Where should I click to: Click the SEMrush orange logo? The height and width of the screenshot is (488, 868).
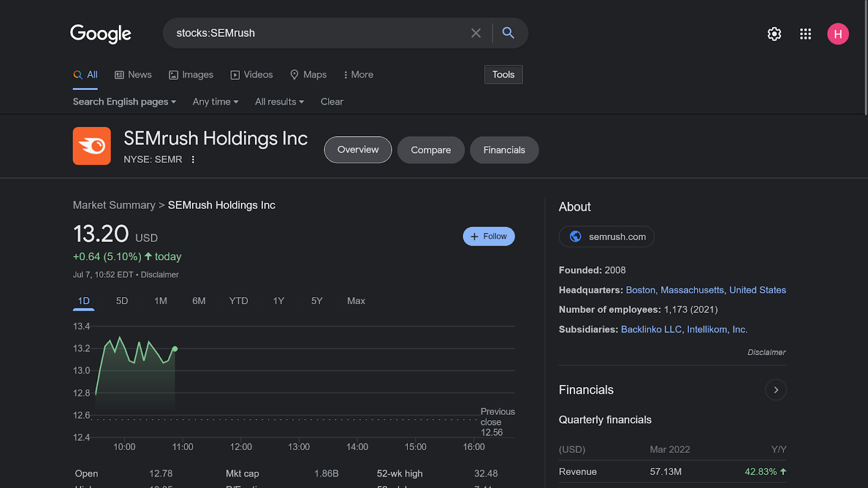coord(92,146)
